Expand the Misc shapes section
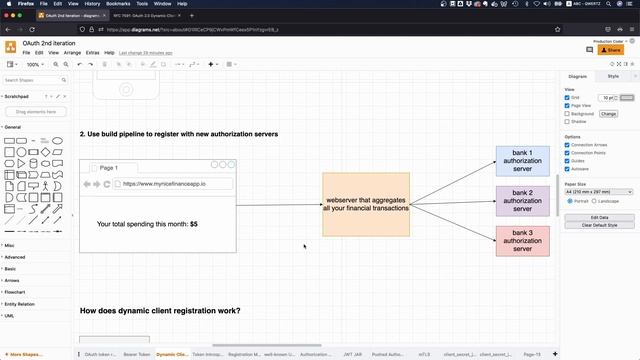Screen dimensions: 640x360 point(9,245)
